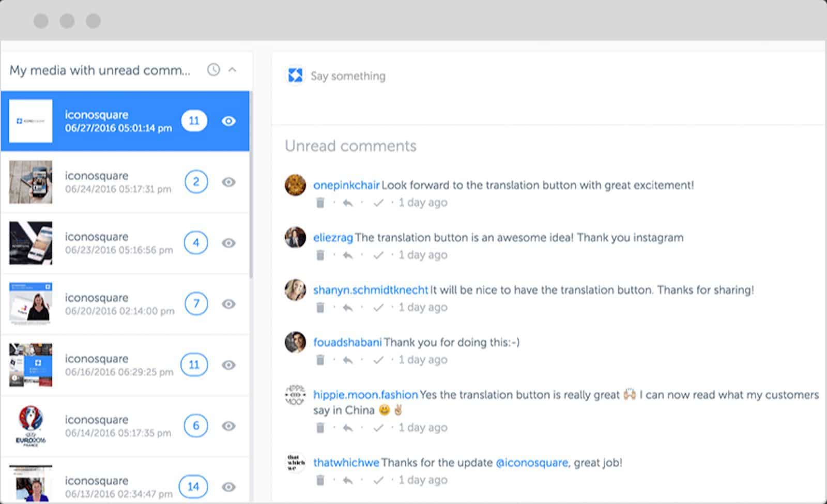Image resolution: width=827 pixels, height=504 pixels.
Task: Open the shanyn.schmidtknecht profile link
Action: (x=371, y=290)
